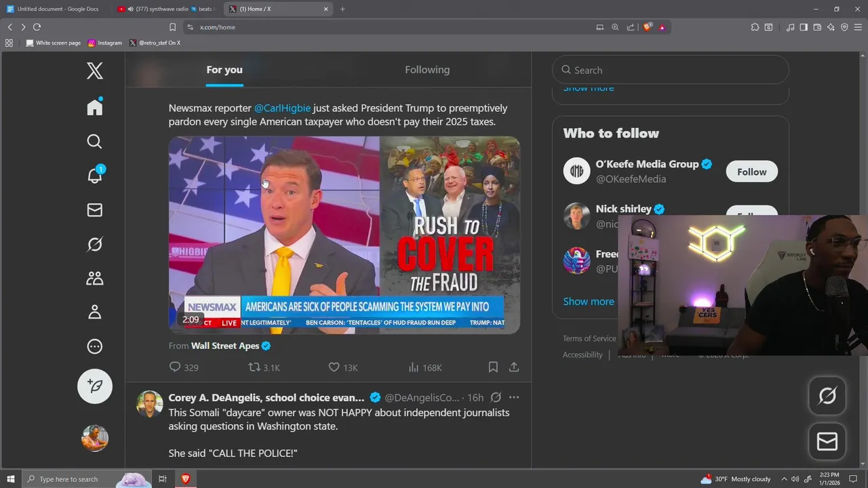Play the Newsmax video
Image resolution: width=868 pixels, height=488 pixels.
click(344, 235)
